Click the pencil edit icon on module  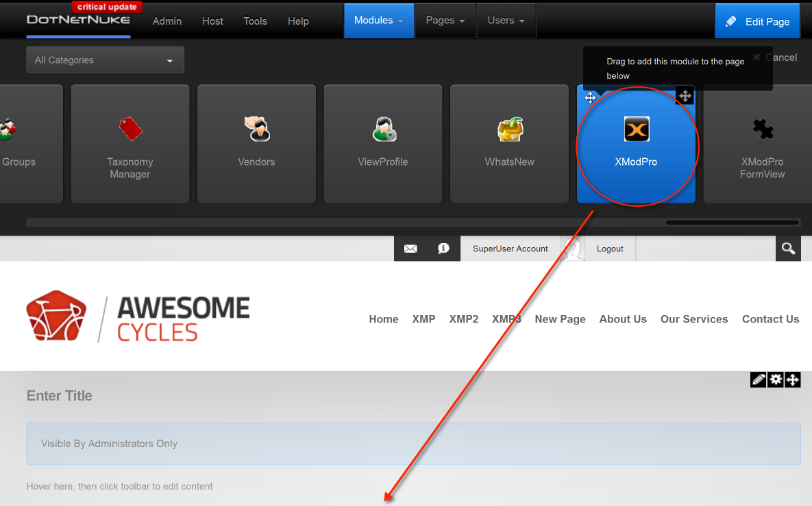click(x=758, y=380)
